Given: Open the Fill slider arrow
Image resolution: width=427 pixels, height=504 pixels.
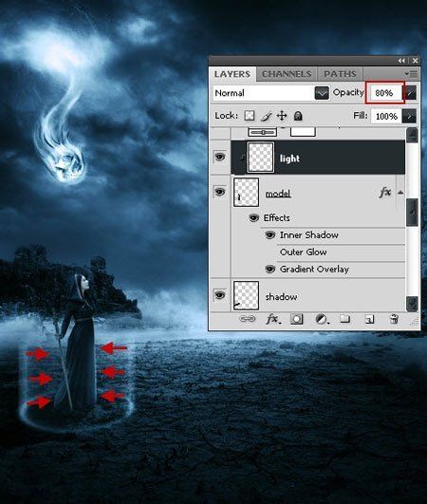Looking at the screenshot, I should pos(409,116).
